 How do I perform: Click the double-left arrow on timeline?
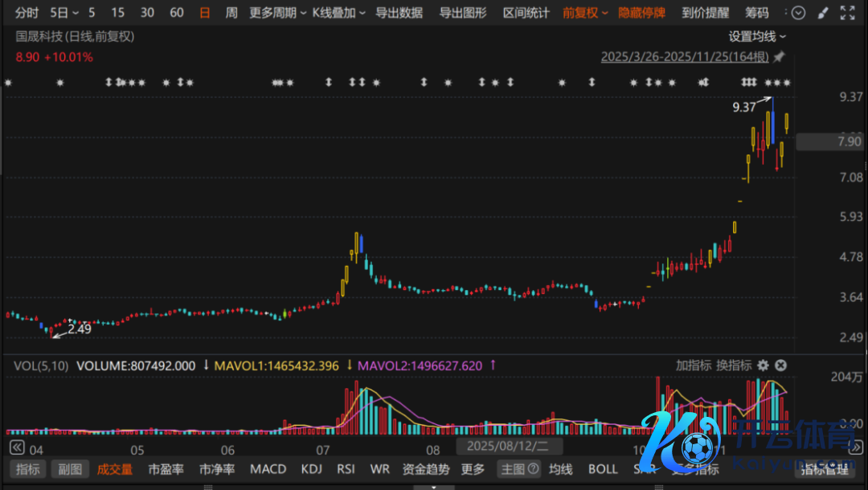(15, 446)
